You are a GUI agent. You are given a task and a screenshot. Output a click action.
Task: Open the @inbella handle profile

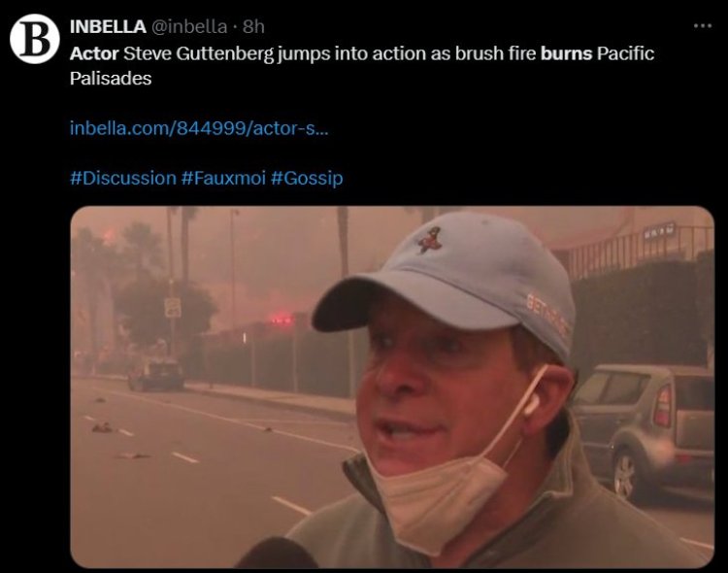click(x=189, y=26)
